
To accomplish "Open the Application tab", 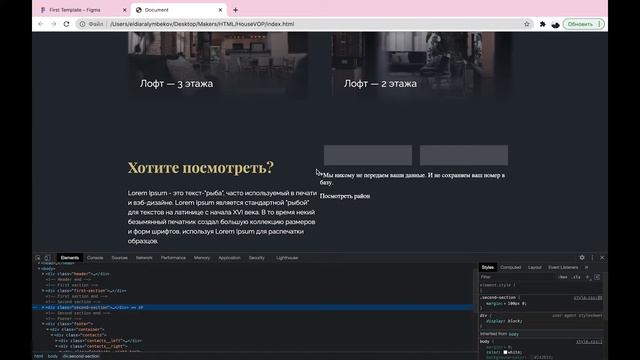I will coord(229,258).
